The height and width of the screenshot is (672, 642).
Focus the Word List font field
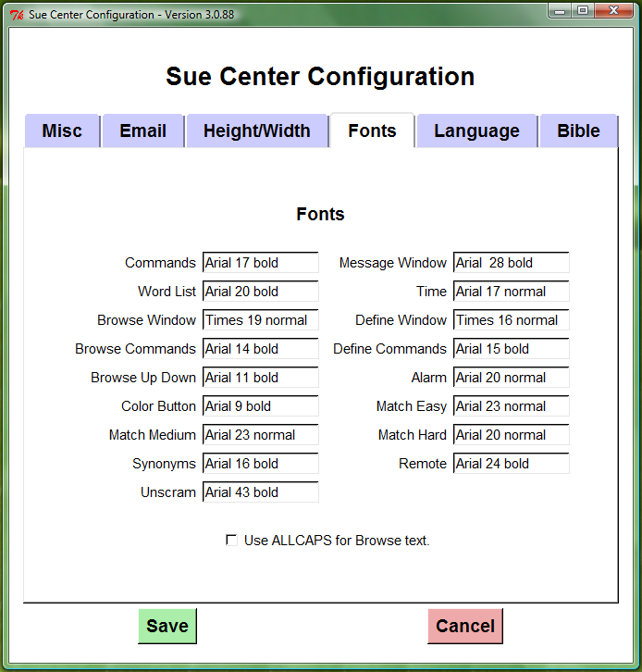pyautogui.click(x=260, y=292)
